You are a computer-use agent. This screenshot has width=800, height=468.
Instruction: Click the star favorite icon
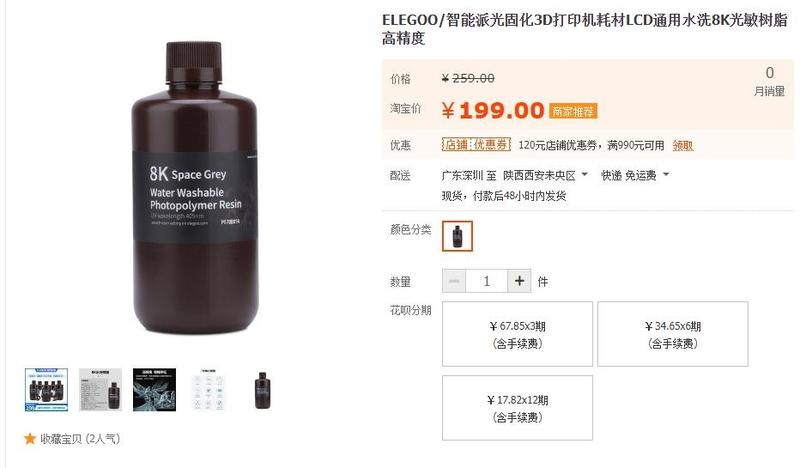(30, 438)
